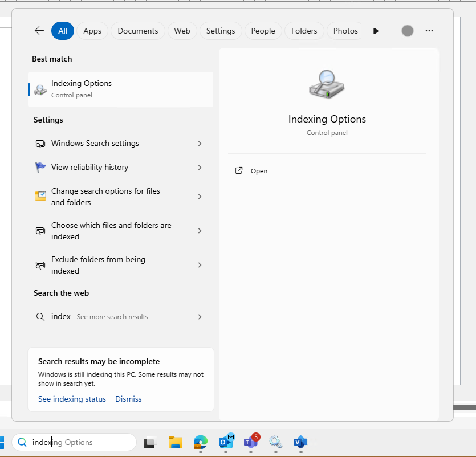Expand the index web search chevron
The height and width of the screenshot is (457, 476).
[x=200, y=317]
